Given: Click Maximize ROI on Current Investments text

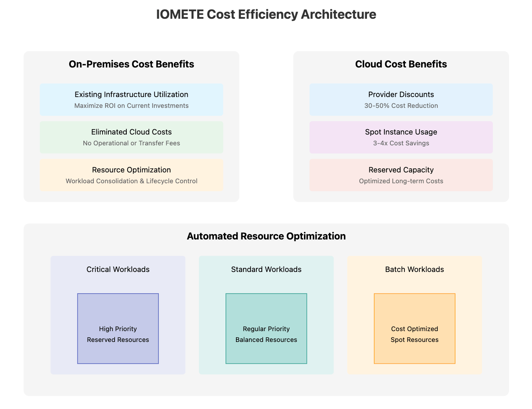Looking at the screenshot, I should click(x=131, y=106).
